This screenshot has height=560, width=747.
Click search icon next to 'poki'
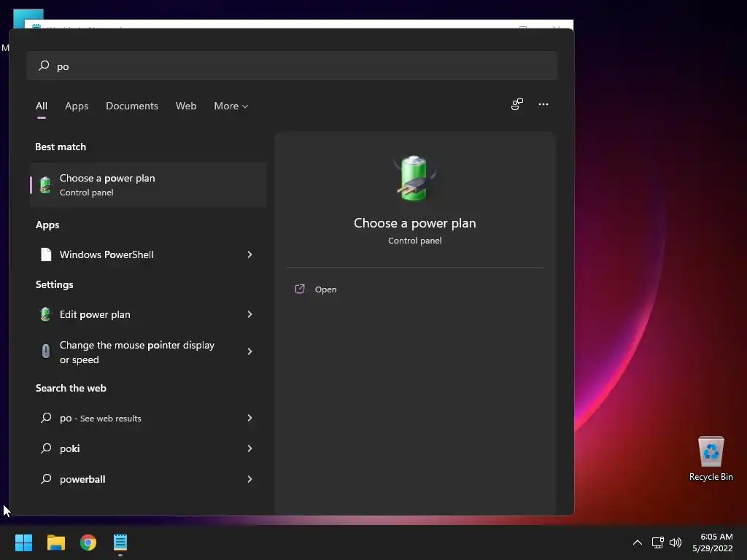click(46, 448)
